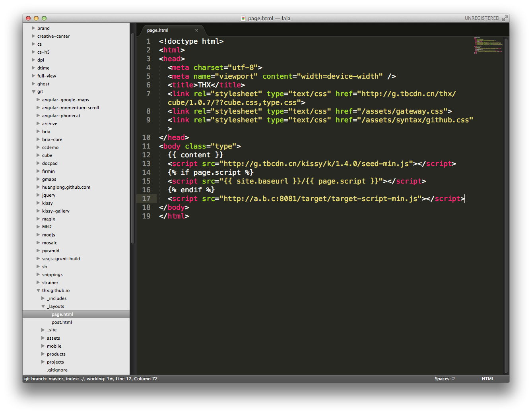Viewport: 532px width, 414px height.
Task: Select the brix-core folder
Action: pyautogui.click(x=52, y=139)
